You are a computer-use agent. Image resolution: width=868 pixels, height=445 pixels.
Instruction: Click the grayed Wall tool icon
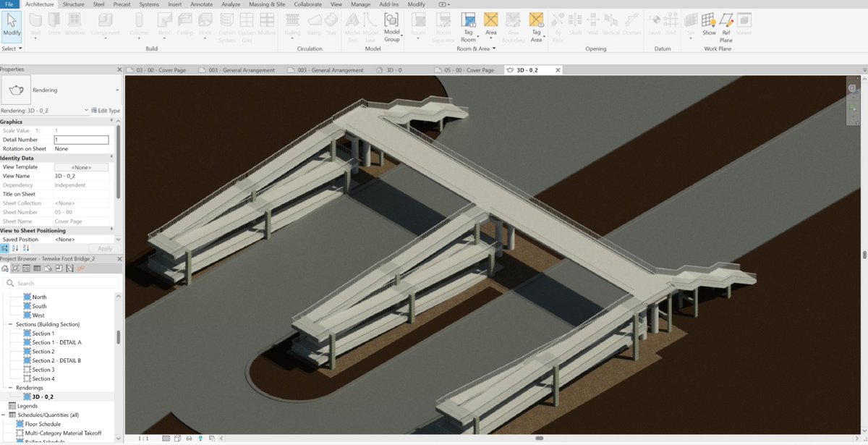[34, 20]
